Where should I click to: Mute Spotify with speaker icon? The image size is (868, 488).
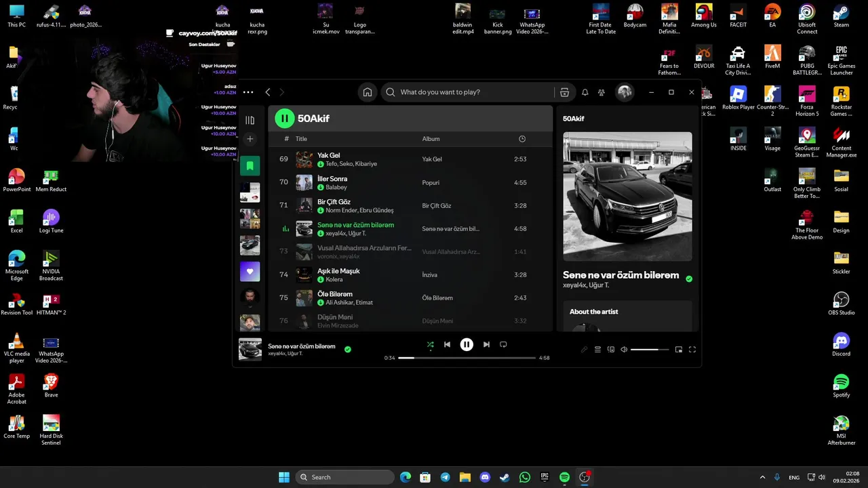tap(624, 350)
